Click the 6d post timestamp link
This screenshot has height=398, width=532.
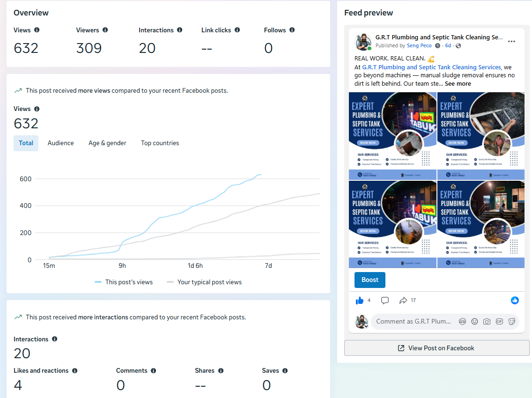coord(448,46)
